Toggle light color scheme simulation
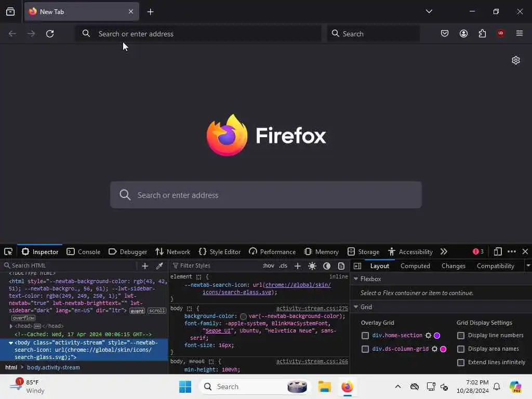532x399 pixels. pyautogui.click(x=312, y=266)
